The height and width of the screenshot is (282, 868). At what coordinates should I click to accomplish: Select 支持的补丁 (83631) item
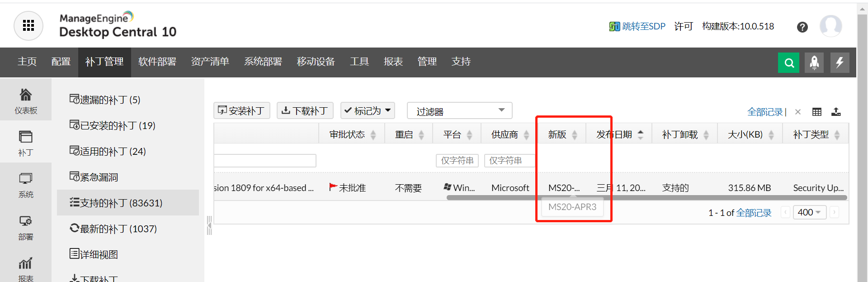128,203
